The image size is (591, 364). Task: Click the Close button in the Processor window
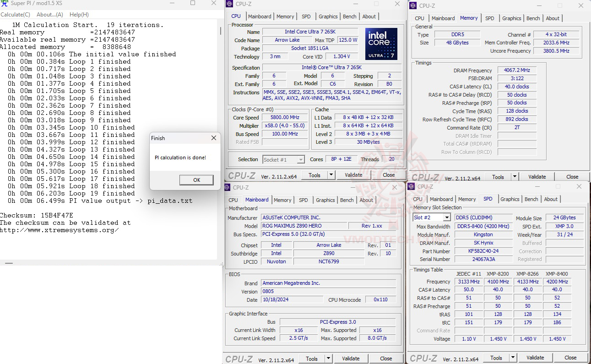[389, 175]
